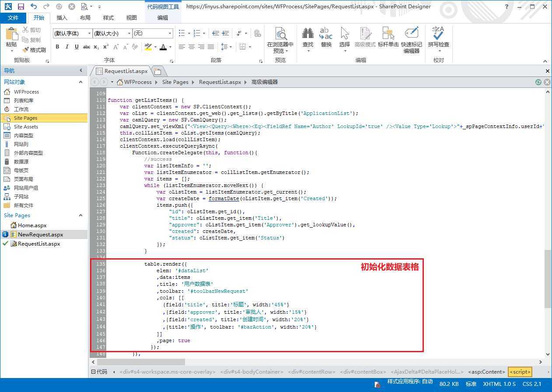
Task: Toggle subscript formatting
Action: point(96,47)
